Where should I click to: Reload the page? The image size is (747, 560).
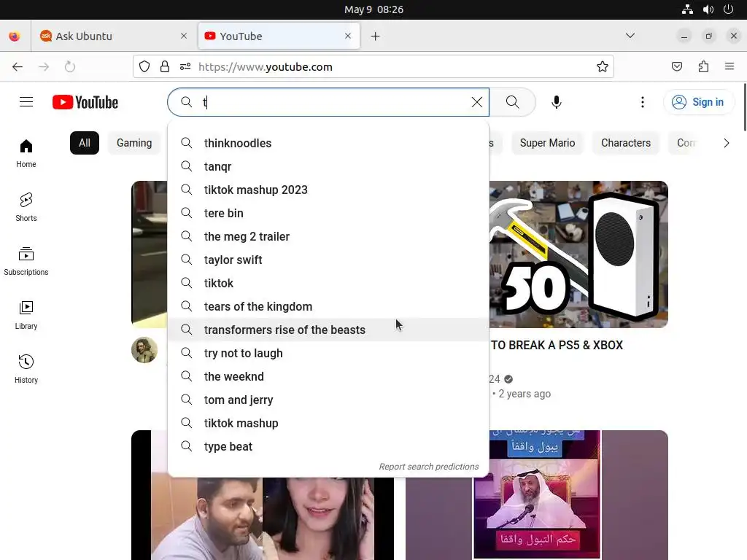coord(70,66)
